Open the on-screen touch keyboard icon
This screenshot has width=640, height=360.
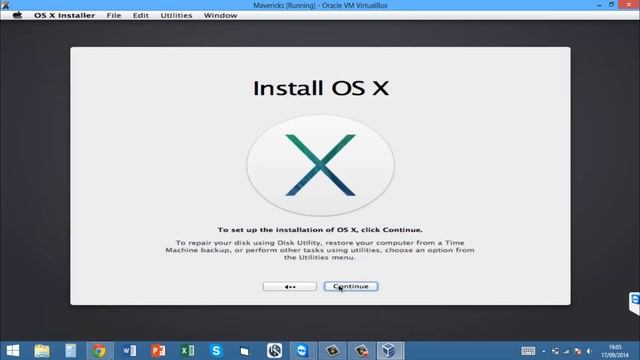(x=528, y=351)
